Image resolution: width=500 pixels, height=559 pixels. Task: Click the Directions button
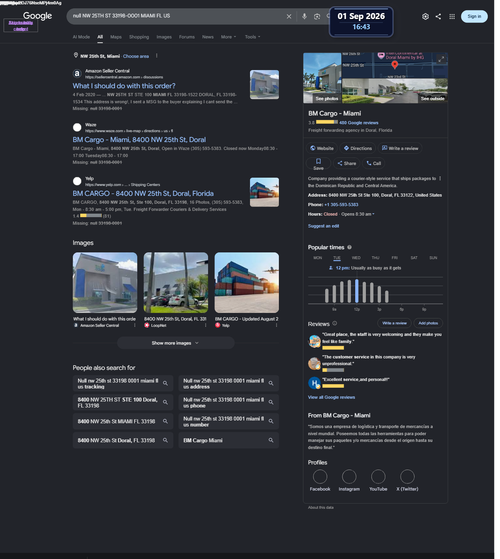pyautogui.click(x=357, y=148)
